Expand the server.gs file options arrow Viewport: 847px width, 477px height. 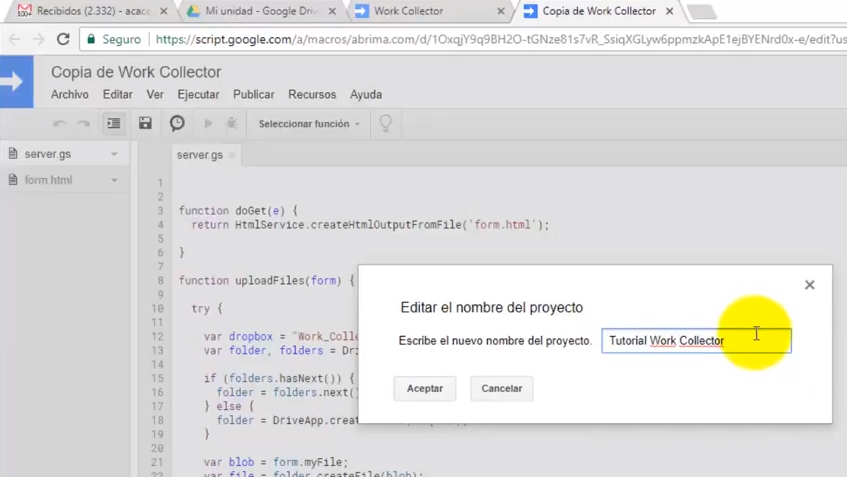[x=115, y=154]
